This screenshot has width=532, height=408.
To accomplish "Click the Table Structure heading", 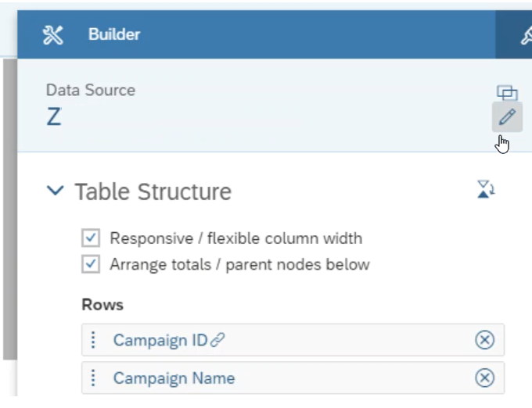I will (x=153, y=191).
